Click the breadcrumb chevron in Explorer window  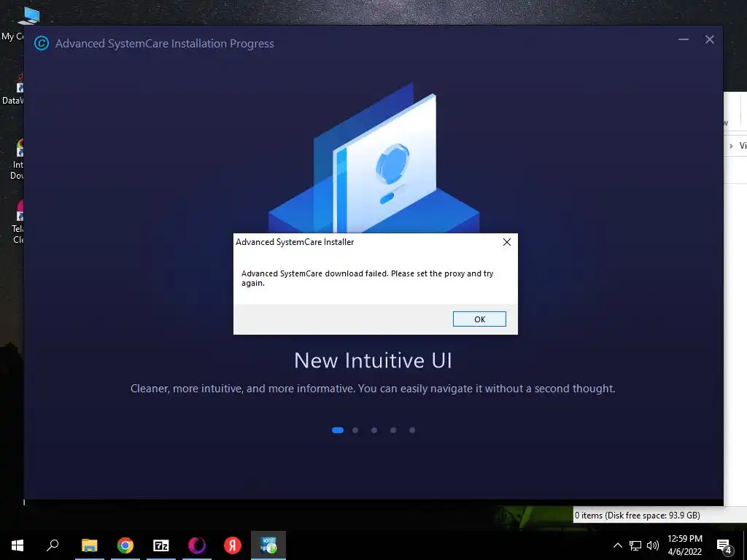tap(731, 146)
